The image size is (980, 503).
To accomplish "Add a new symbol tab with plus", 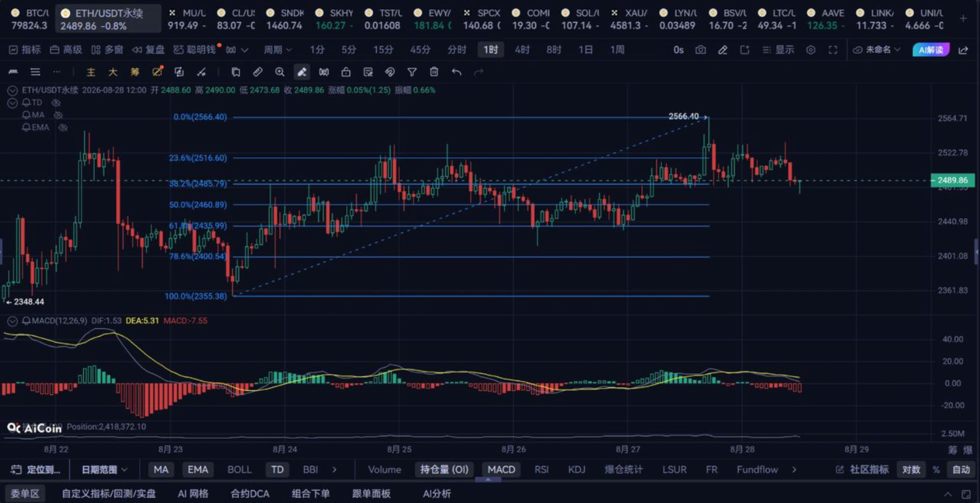I will pos(963,18).
